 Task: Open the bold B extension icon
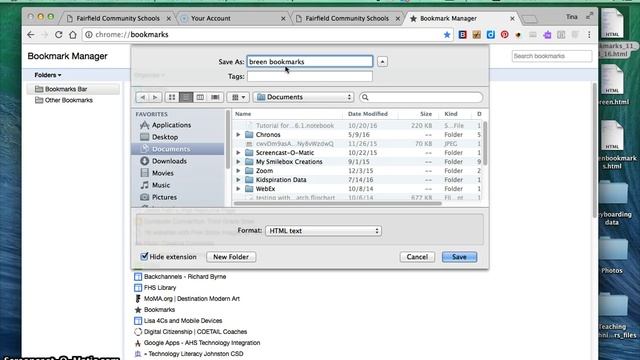click(x=462, y=35)
